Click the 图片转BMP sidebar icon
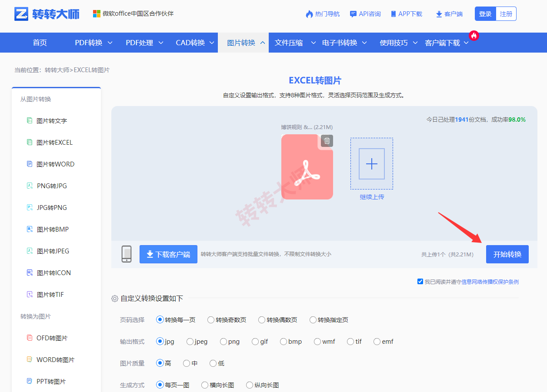Viewport: 547px width, 392px height. (x=30, y=229)
